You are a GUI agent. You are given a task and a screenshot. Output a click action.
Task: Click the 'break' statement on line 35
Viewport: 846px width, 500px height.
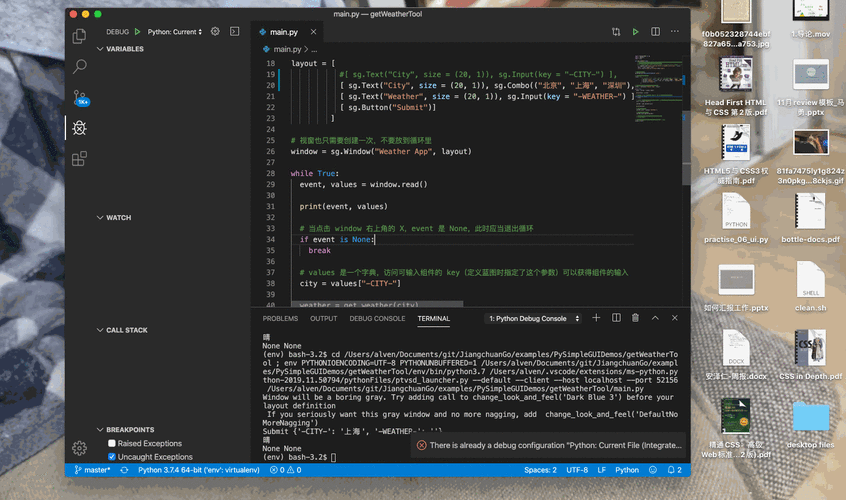[x=319, y=250]
